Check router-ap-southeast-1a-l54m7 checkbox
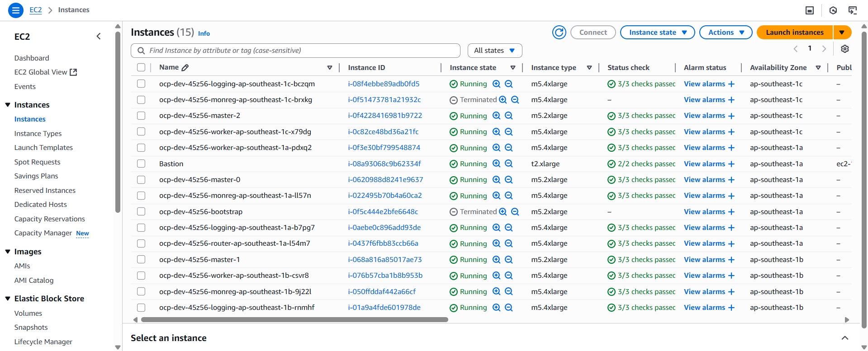The height and width of the screenshot is (351, 868). click(141, 243)
